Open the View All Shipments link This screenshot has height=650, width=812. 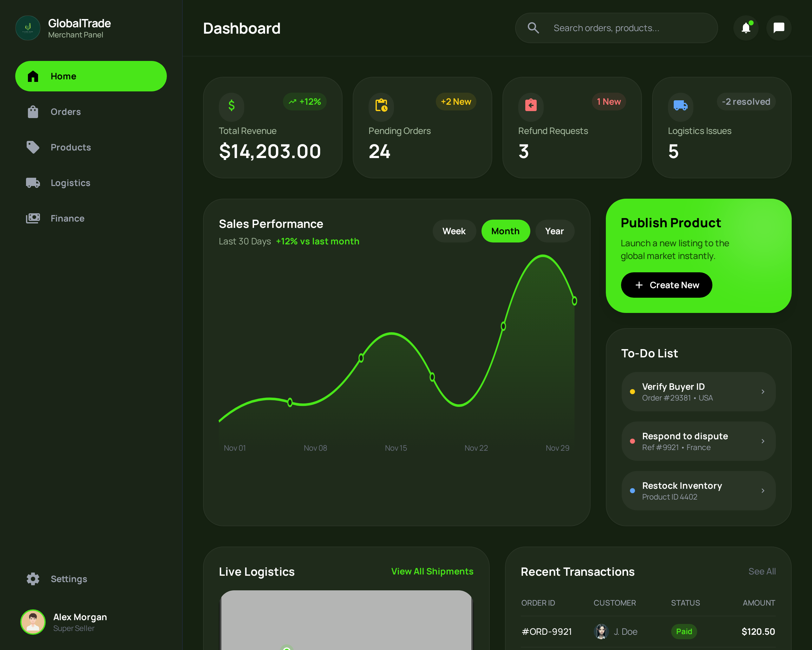point(432,571)
